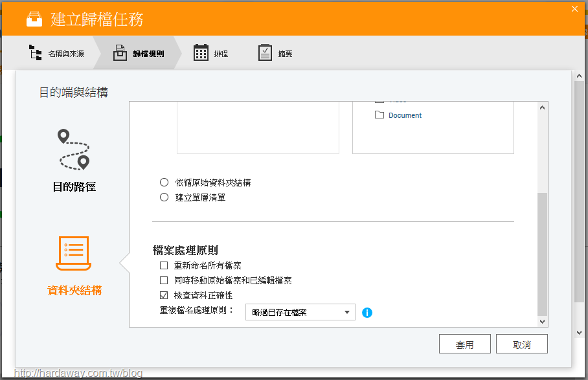Click outer dialog scroll up arrow

pos(580,76)
